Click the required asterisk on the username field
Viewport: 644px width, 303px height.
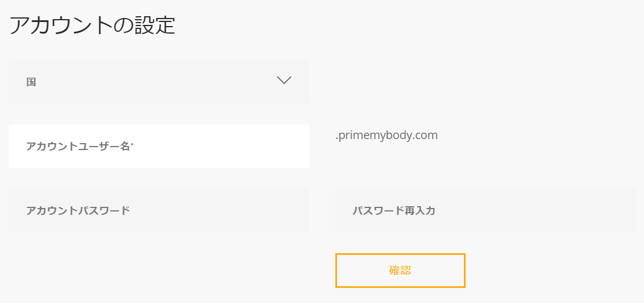pyautogui.click(x=132, y=145)
